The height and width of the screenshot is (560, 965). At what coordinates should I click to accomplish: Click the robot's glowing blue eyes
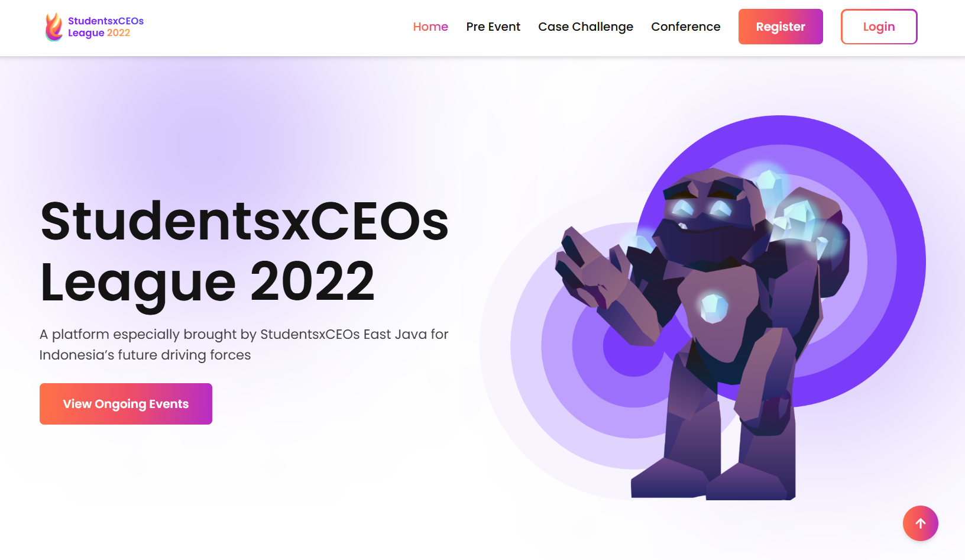(701, 206)
